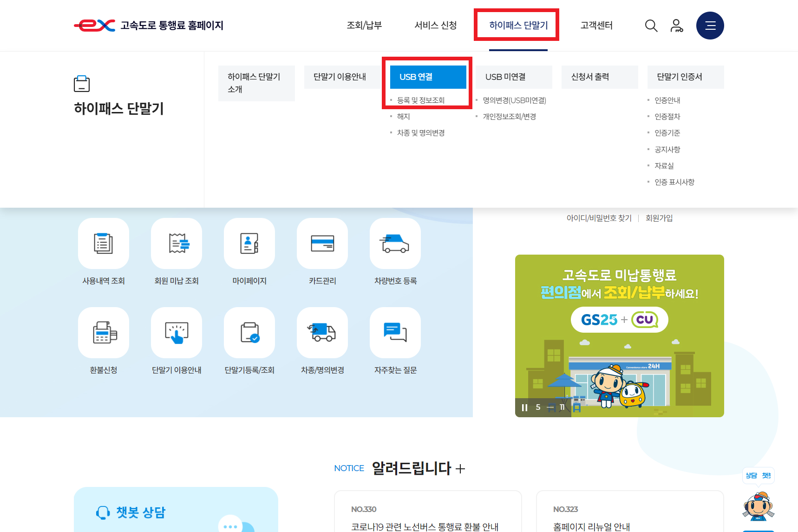Open the 챗봇 상담 chatbot panel
Image resolution: width=798 pixels, height=532 pixels.
(x=138, y=512)
